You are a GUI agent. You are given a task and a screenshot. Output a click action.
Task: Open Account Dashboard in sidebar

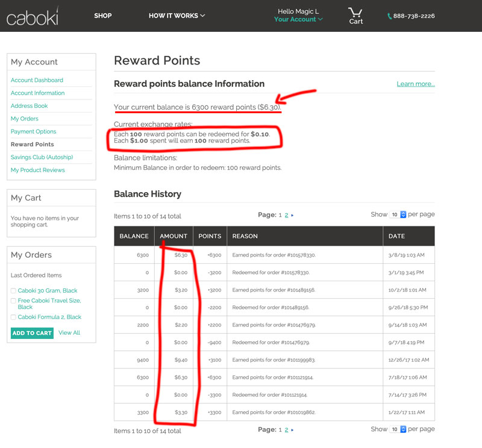pos(37,80)
